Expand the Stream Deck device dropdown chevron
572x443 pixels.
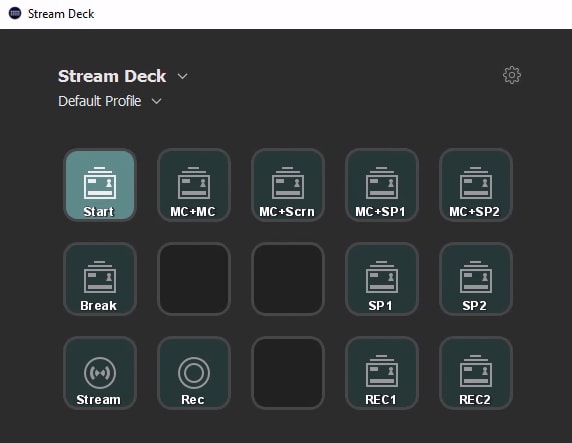click(182, 76)
